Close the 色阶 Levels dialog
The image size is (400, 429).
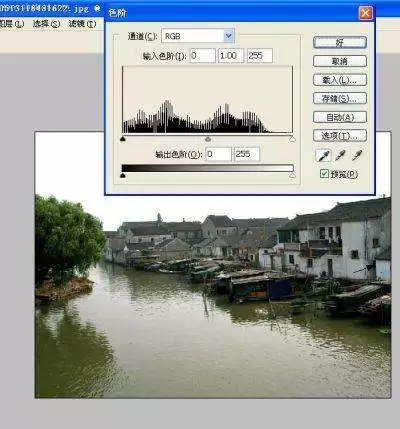[x=365, y=13]
